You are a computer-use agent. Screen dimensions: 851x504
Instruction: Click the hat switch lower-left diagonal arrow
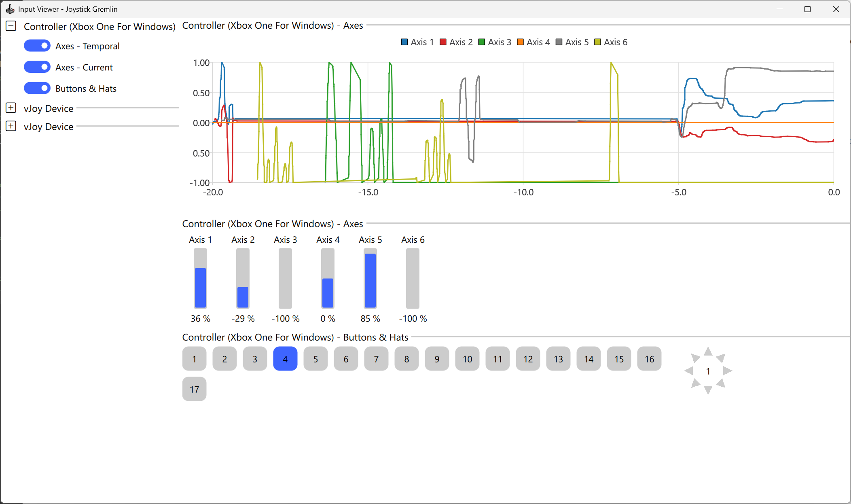pos(695,383)
